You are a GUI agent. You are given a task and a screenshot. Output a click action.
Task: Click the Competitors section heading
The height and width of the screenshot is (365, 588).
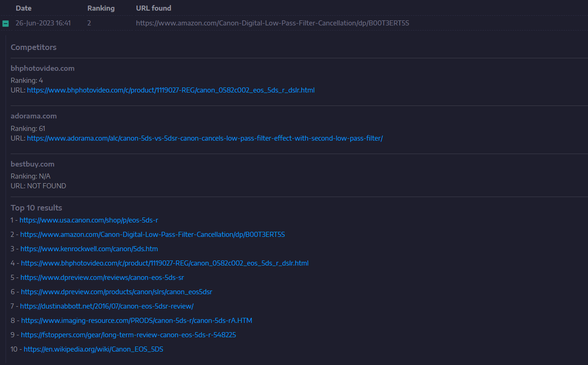click(34, 47)
